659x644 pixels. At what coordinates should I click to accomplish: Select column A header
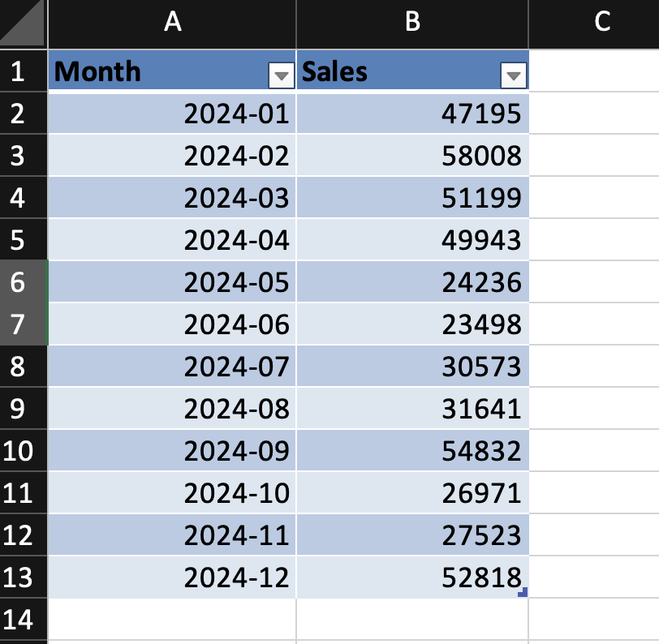click(172, 24)
